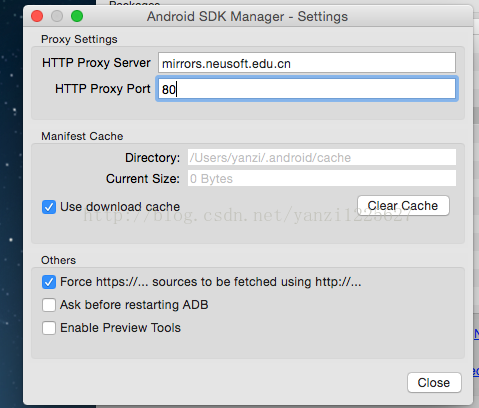
Task: Click the Current Size: label
Action: click(x=143, y=179)
